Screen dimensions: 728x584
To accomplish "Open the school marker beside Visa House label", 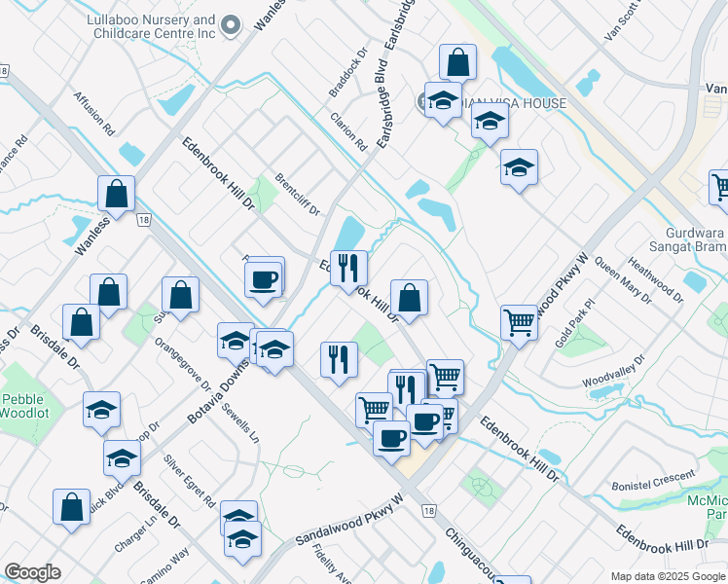I will (443, 101).
